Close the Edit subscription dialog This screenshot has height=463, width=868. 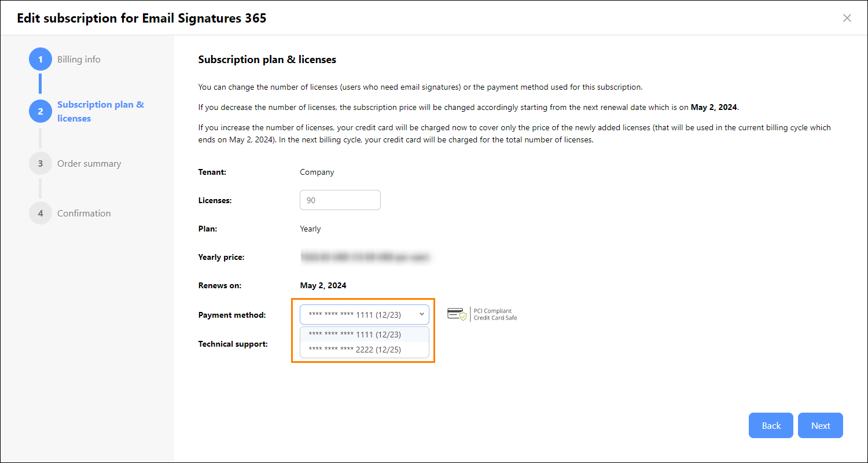(x=847, y=18)
